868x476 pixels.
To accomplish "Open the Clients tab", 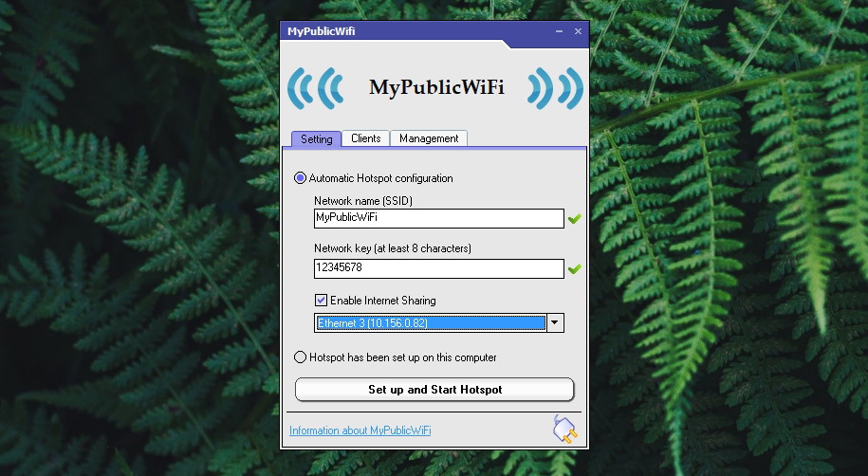I will tap(366, 138).
